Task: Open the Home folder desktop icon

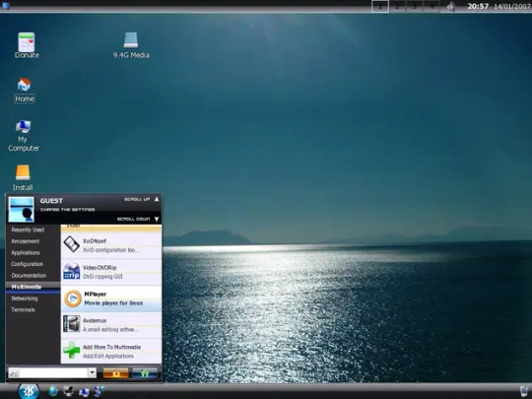Action: tap(24, 91)
